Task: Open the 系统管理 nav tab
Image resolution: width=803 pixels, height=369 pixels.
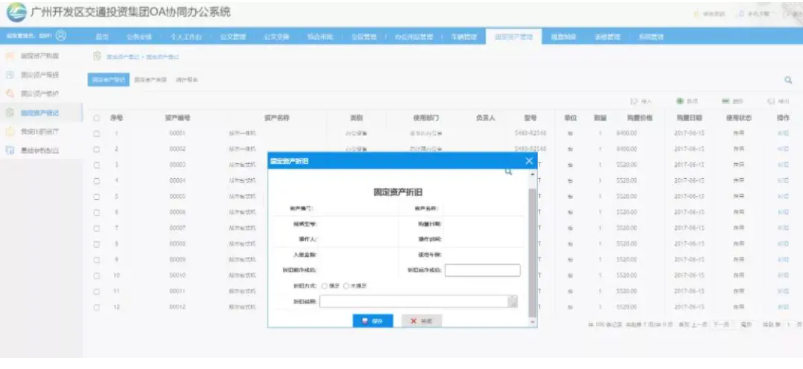Action: pyautogui.click(x=651, y=37)
